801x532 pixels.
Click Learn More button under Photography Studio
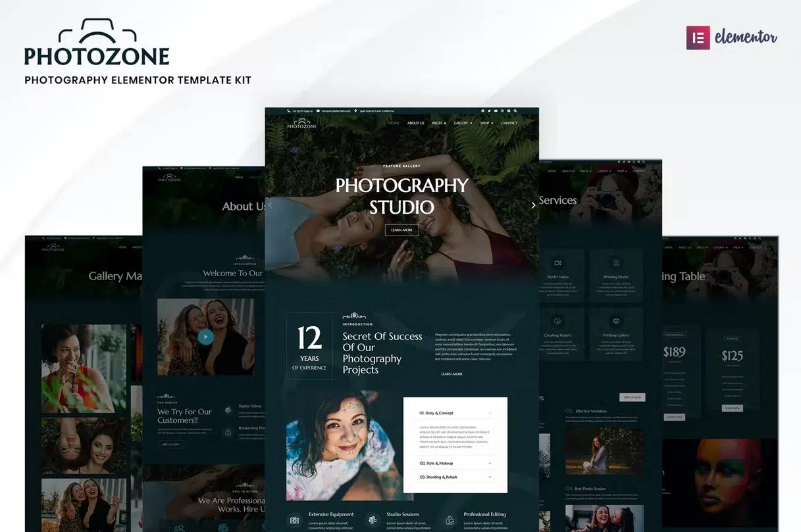pyautogui.click(x=401, y=230)
